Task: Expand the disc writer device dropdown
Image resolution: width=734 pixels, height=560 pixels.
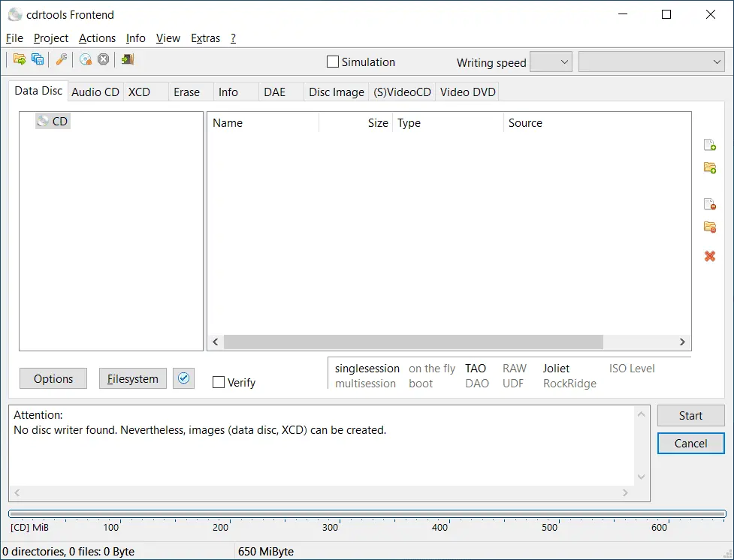Action: [651, 62]
